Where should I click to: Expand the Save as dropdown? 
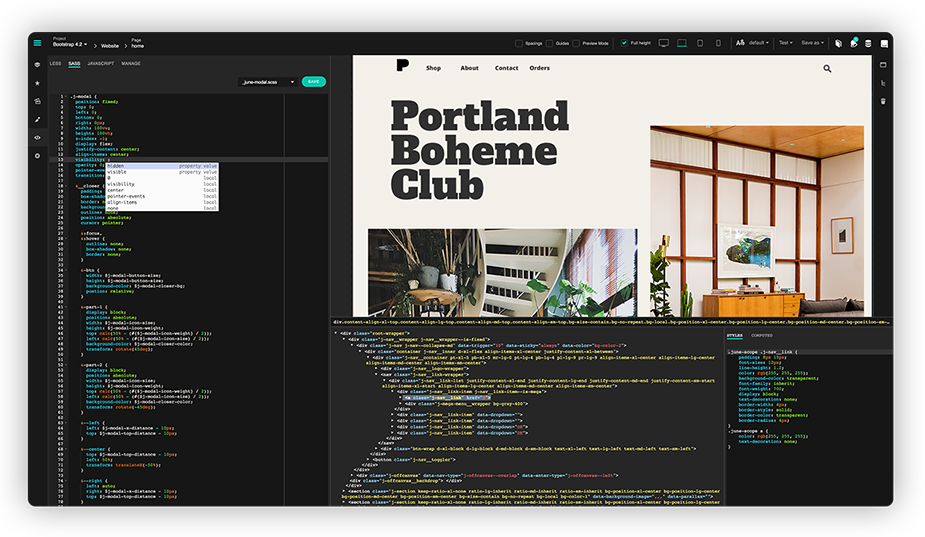click(x=812, y=43)
